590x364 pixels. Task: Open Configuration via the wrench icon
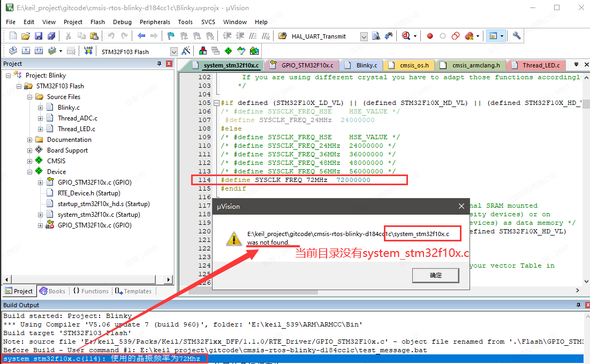coord(516,36)
